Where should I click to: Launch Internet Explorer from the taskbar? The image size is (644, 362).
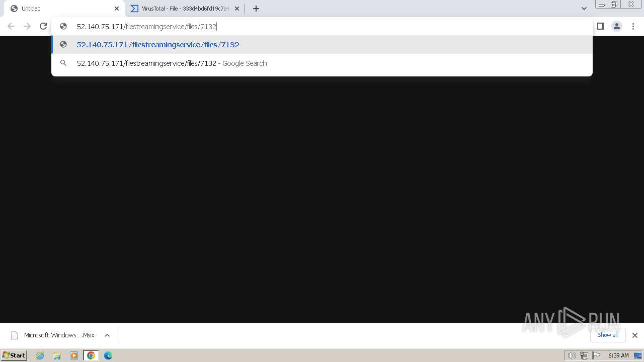40,355
